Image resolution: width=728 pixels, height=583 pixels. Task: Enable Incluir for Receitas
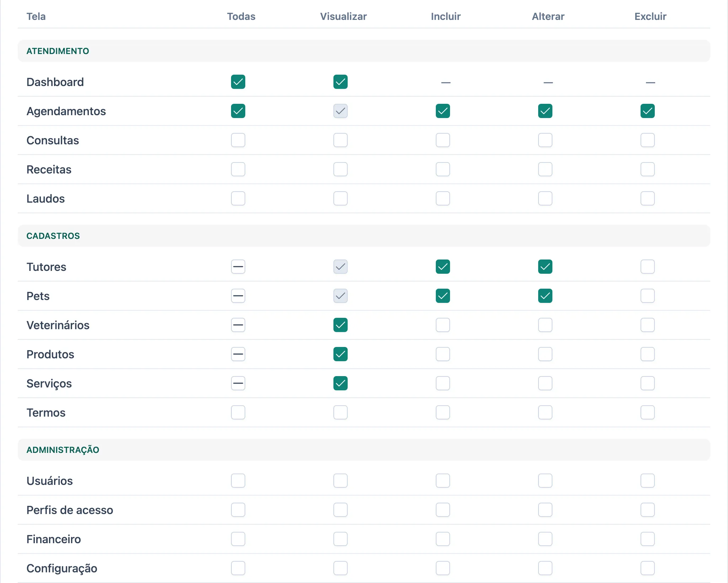point(443,169)
